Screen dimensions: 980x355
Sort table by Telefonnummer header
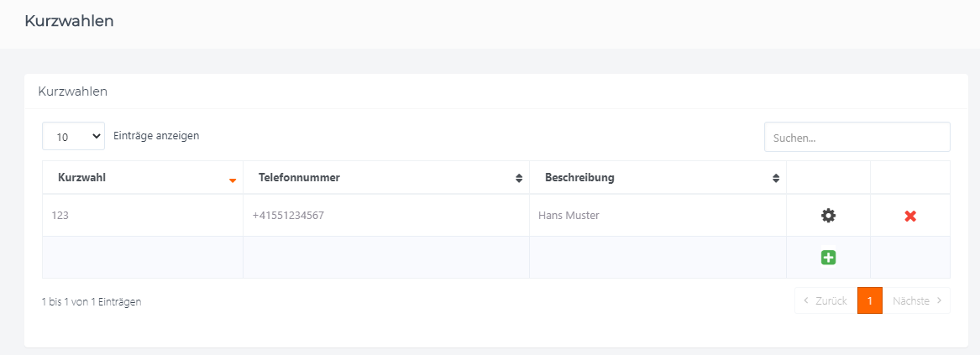(x=299, y=178)
